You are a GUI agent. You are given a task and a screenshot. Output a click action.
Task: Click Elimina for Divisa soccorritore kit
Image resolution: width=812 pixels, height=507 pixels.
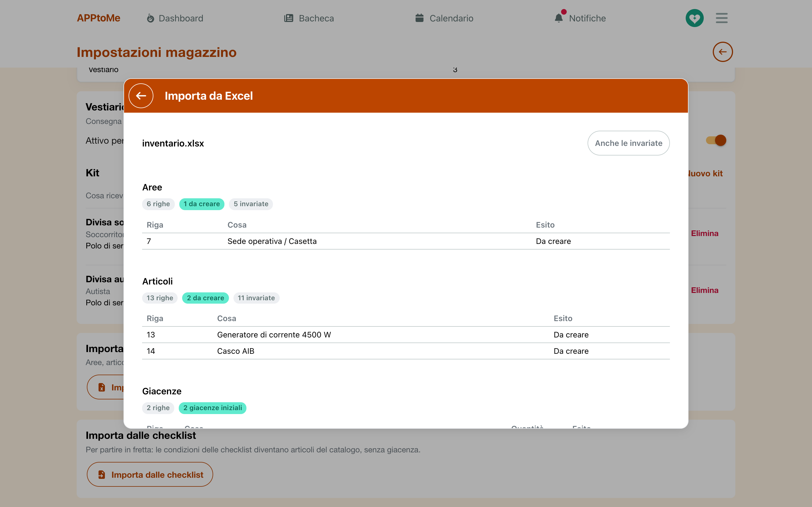(x=705, y=234)
